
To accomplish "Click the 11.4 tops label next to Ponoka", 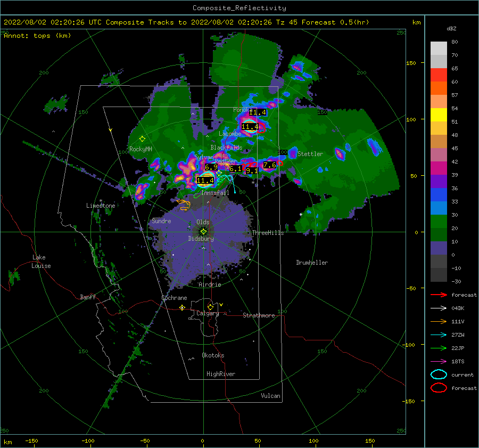I will 257,112.
